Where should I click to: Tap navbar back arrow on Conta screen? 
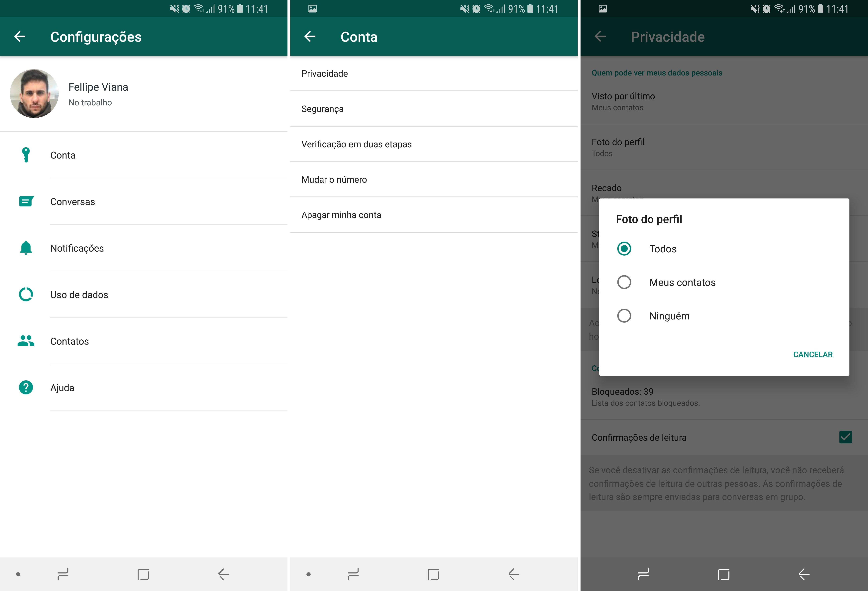click(514, 574)
